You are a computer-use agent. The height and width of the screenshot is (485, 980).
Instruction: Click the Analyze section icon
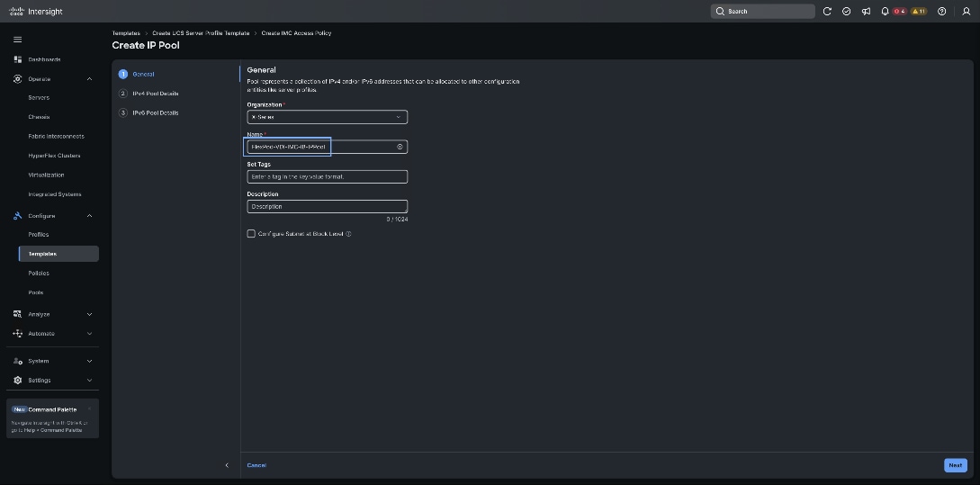click(x=17, y=314)
